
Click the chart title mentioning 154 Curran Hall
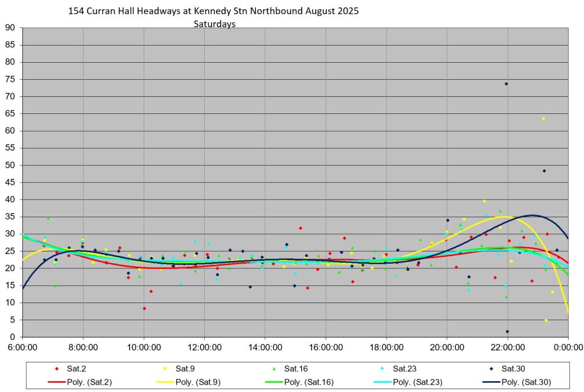pyautogui.click(x=213, y=11)
